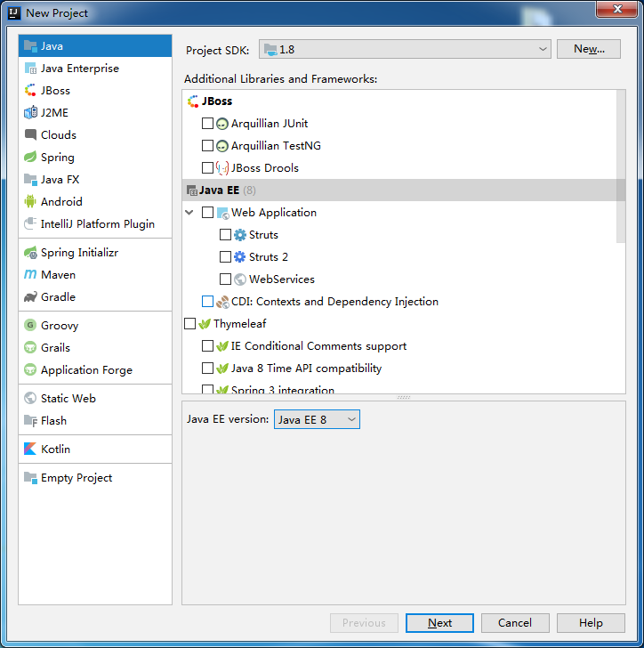Pick the Java FX folder icon
The width and height of the screenshot is (644, 648).
30,180
